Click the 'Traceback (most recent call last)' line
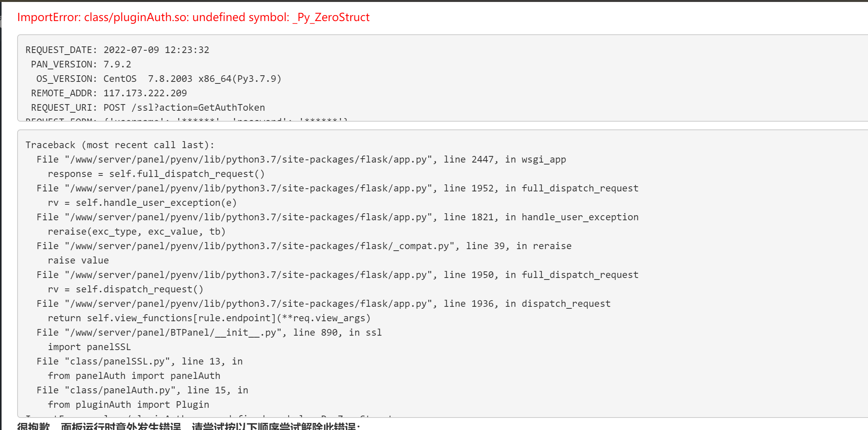 [120, 145]
